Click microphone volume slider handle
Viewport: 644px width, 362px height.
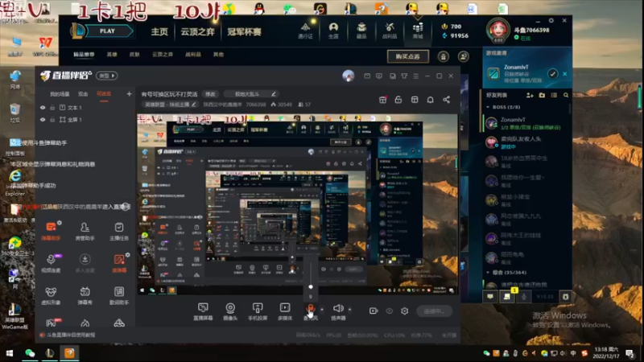[x=311, y=286]
